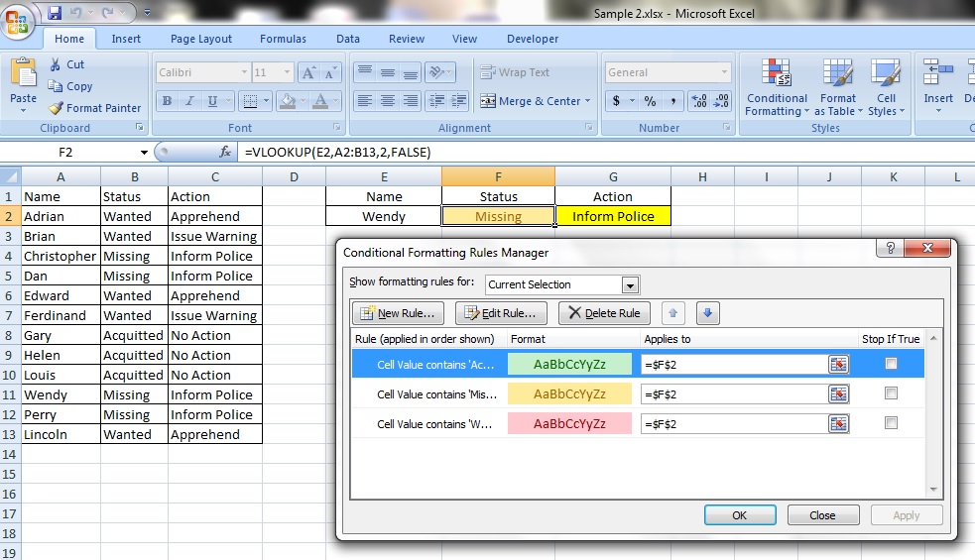Check Stop If True for second rule
The height and width of the screenshot is (560, 975).
coord(891,393)
